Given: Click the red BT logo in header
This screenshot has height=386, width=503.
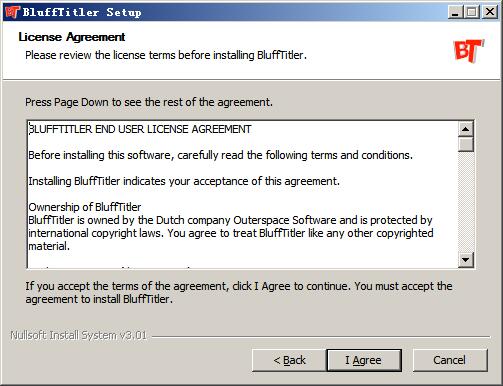Looking at the screenshot, I should [469, 51].
